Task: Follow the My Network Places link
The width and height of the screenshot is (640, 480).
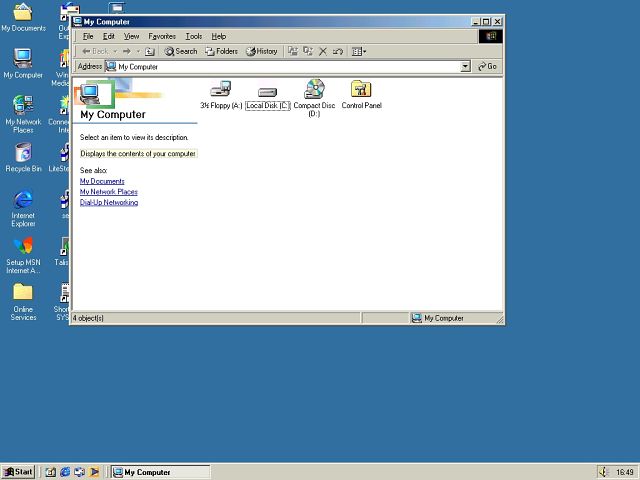Action: (108, 192)
